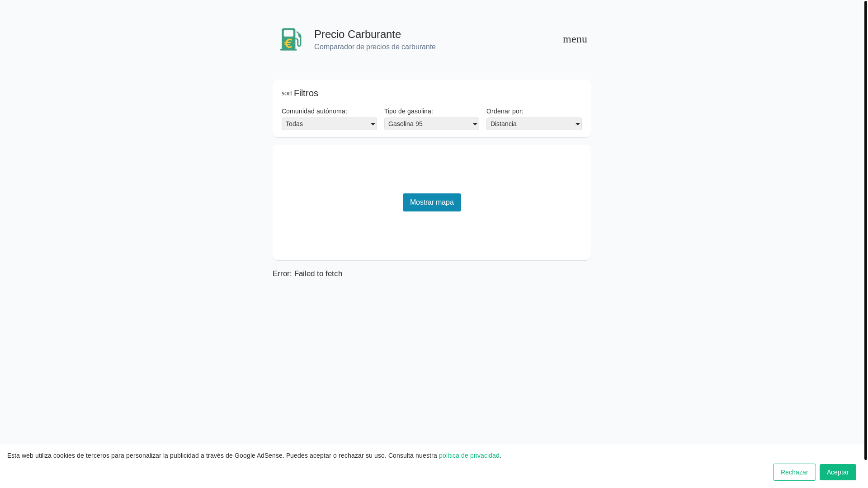Open the Comunidad autónoma dropdown showing Todas
The width and height of the screenshot is (868, 488).
click(329, 124)
